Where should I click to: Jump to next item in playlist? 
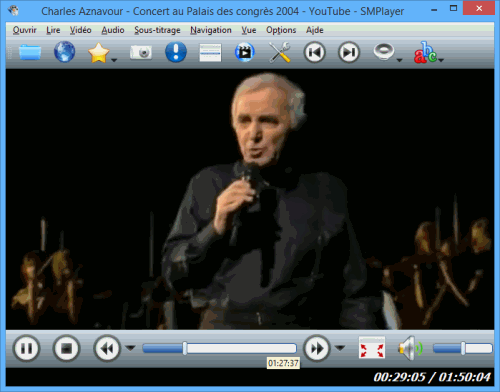pos(349,52)
